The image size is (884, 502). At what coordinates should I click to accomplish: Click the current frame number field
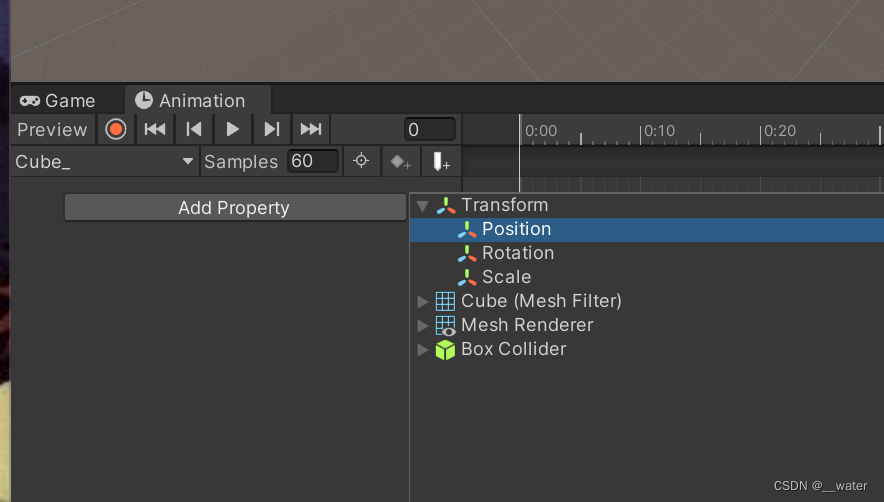click(430, 130)
